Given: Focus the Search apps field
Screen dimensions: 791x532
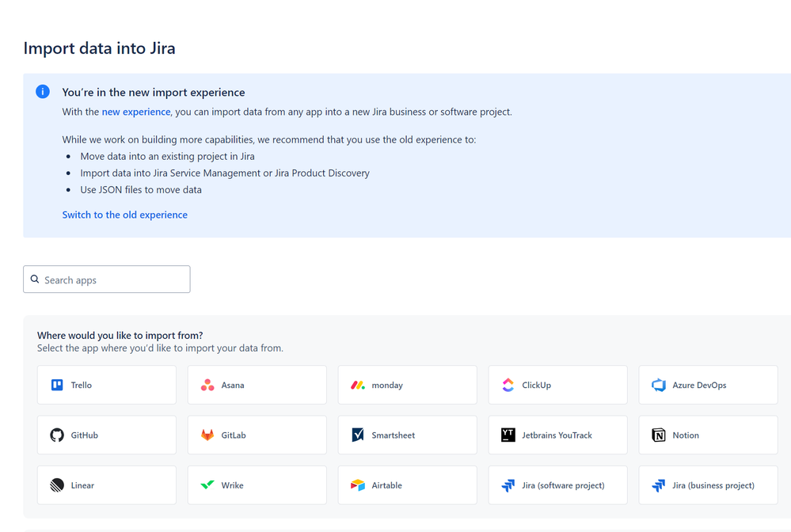Looking at the screenshot, I should (x=106, y=279).
